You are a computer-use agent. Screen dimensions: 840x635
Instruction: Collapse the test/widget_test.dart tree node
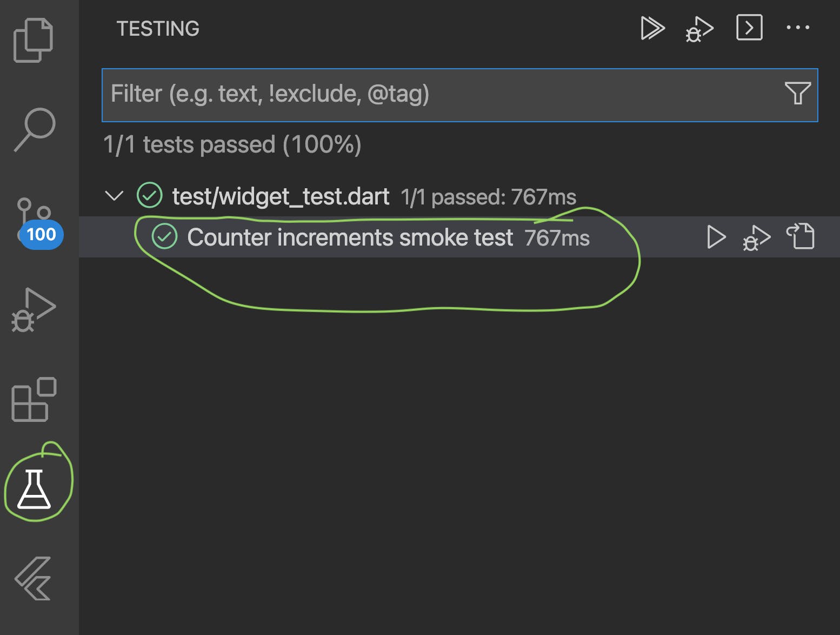coord(114,196)
